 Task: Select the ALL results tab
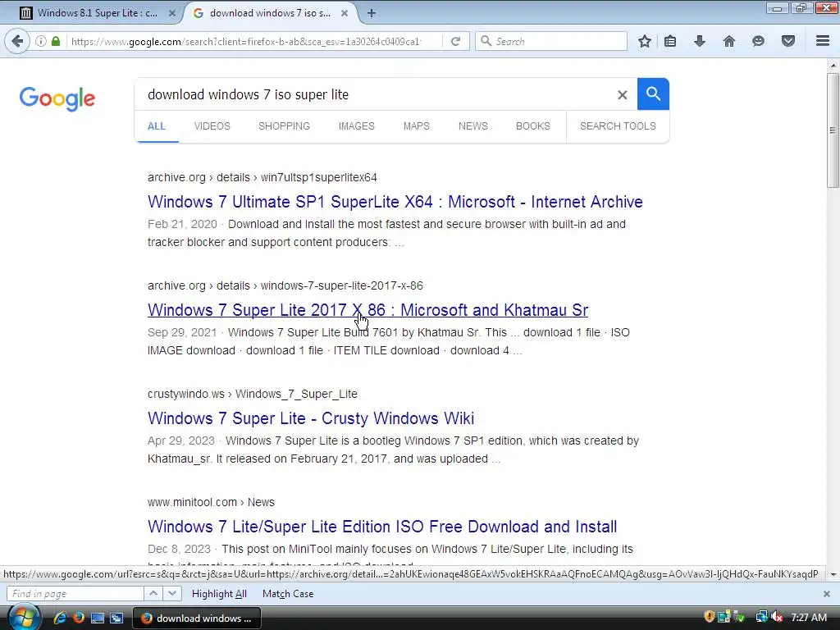pos(157,126)
